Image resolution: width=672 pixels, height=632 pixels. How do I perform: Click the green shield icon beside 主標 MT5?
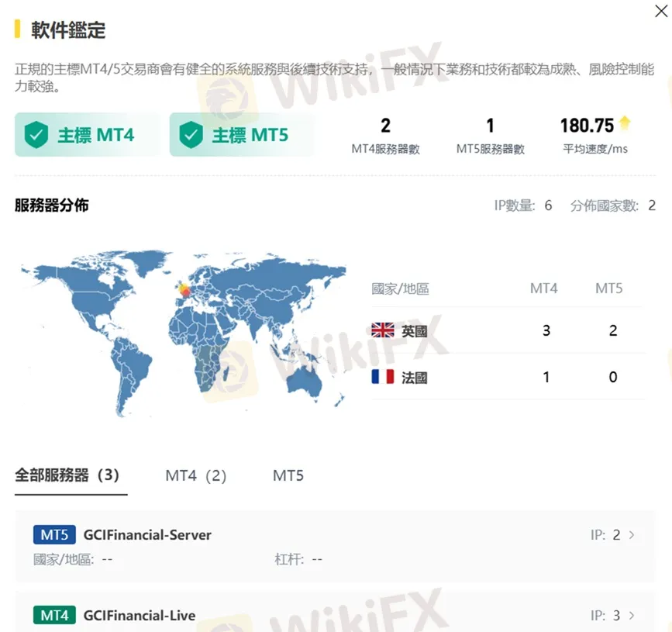point(191,135)
